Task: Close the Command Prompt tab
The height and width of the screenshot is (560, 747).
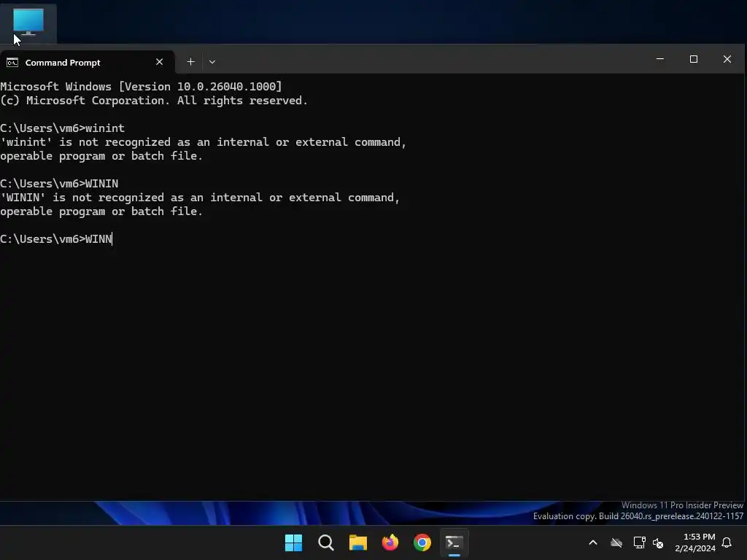Action: click(x=160, y=62)
